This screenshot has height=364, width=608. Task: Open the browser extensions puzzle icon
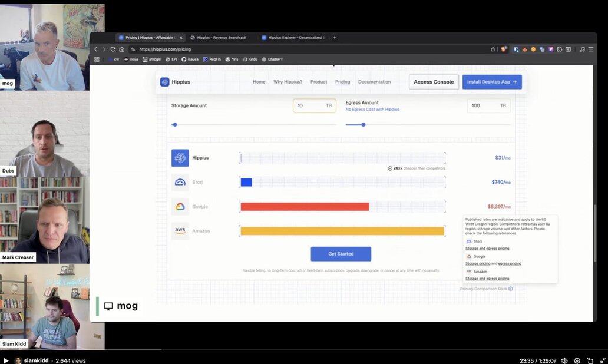[x=560, y=49]
